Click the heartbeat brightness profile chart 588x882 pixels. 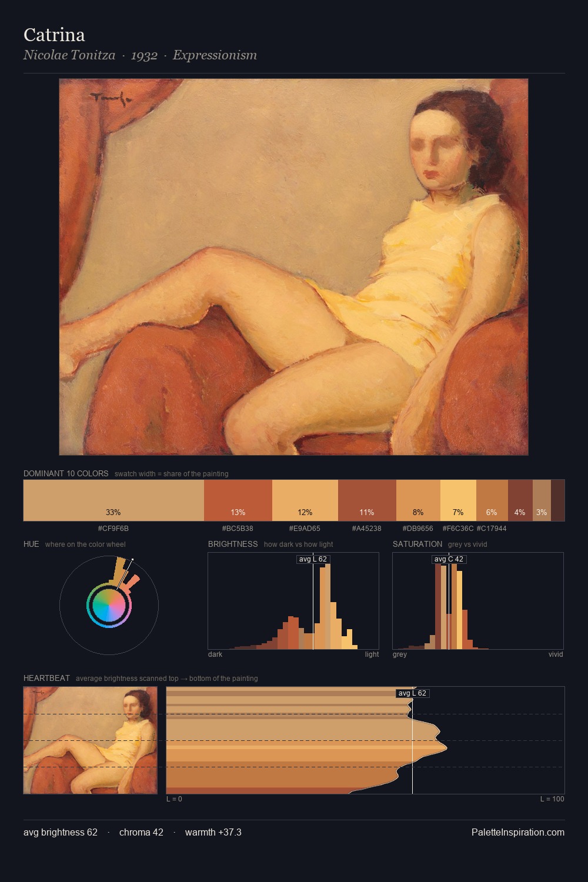point(365,740)
